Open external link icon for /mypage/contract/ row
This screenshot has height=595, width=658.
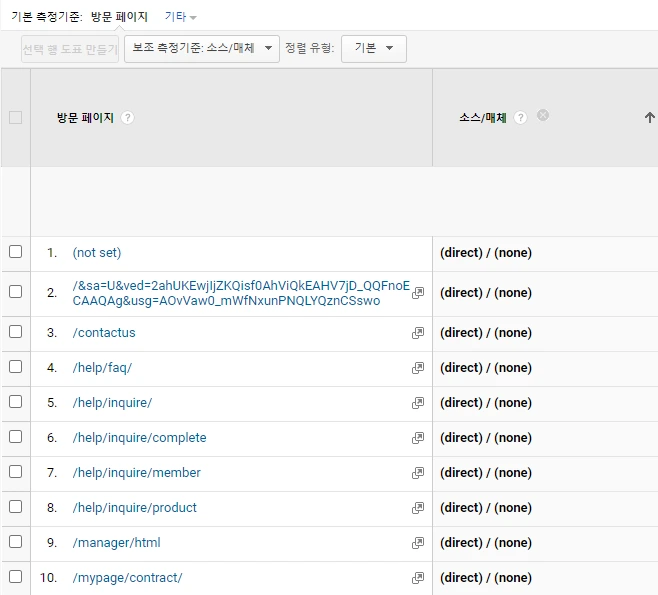click(x=418, y=578)
